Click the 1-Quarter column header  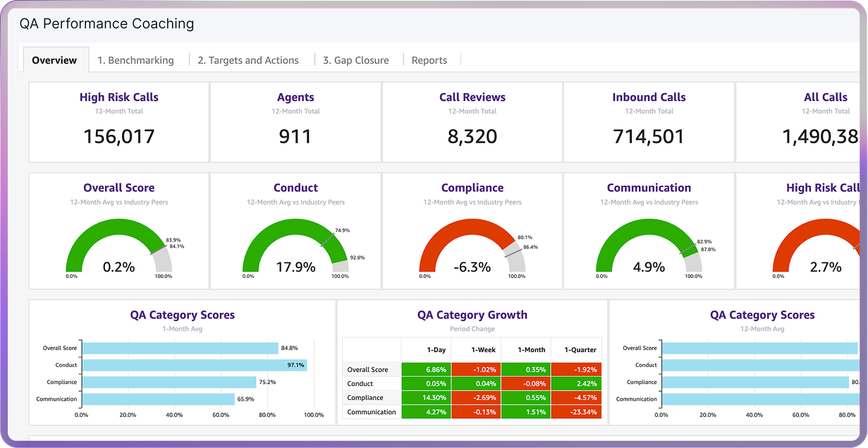pyautogui.click(x=577, y=349)
